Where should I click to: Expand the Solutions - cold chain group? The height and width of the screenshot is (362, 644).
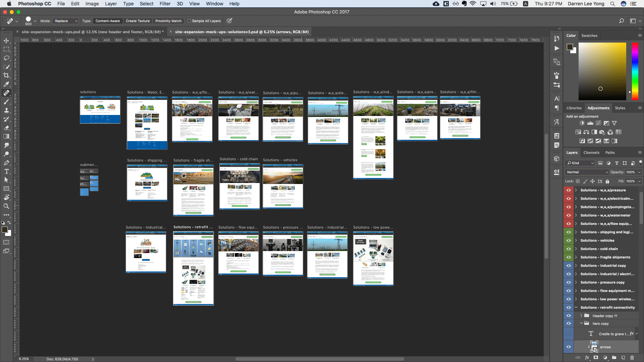pyautogui.click(x=576, y=249)
